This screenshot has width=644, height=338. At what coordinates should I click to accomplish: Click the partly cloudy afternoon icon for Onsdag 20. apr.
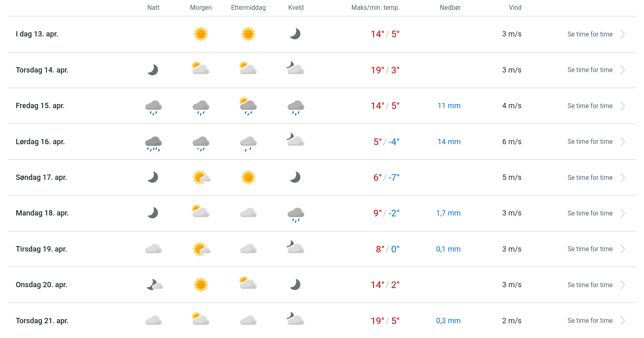pyautogui.click(x=248, y=283)
